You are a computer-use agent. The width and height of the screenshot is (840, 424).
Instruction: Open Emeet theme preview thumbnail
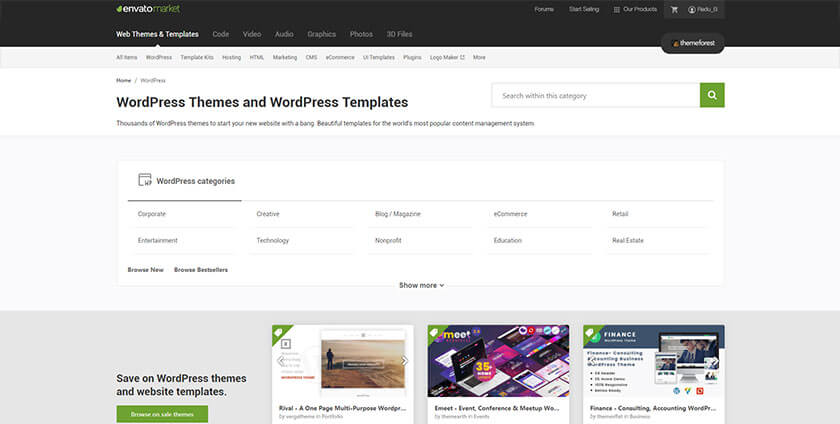(x=498, y=361)
